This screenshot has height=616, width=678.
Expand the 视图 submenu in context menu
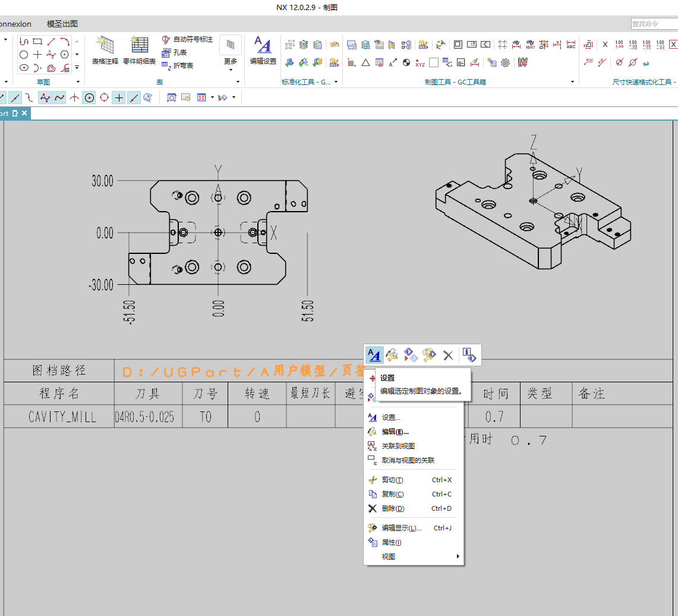[414, 557]
